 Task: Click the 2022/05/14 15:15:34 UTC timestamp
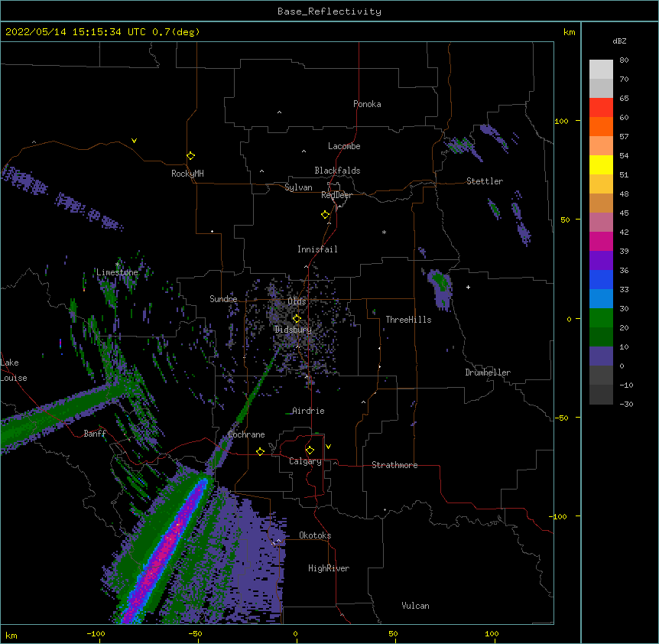point(75,32)
